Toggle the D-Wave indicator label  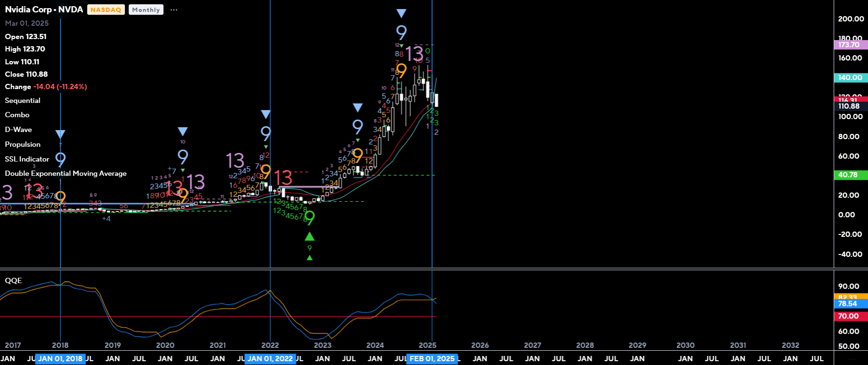point(18,130)
